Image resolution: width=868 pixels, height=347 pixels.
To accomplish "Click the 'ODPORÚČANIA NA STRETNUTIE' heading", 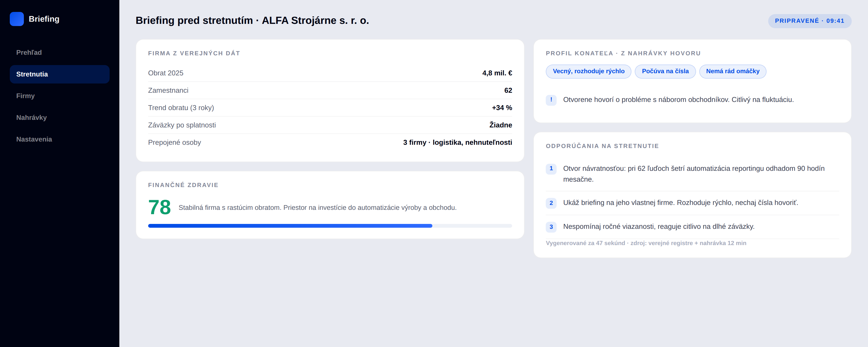I will pos(602,146).
